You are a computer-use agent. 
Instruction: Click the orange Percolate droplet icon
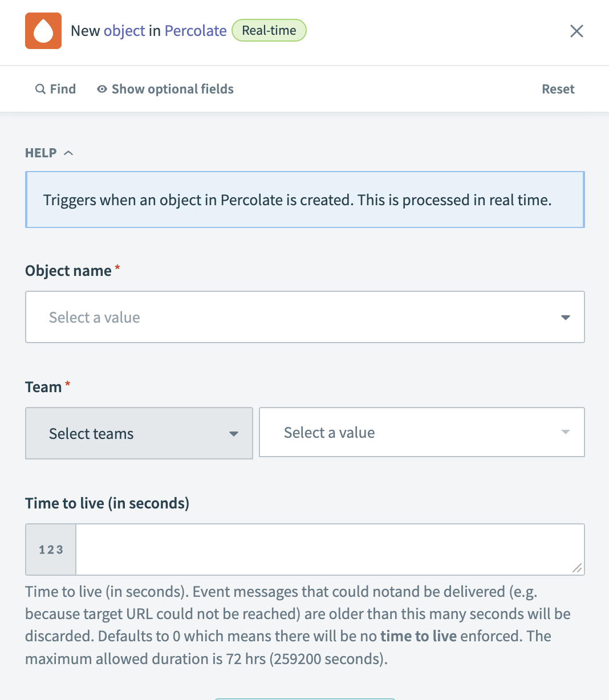tap(43, 31)
